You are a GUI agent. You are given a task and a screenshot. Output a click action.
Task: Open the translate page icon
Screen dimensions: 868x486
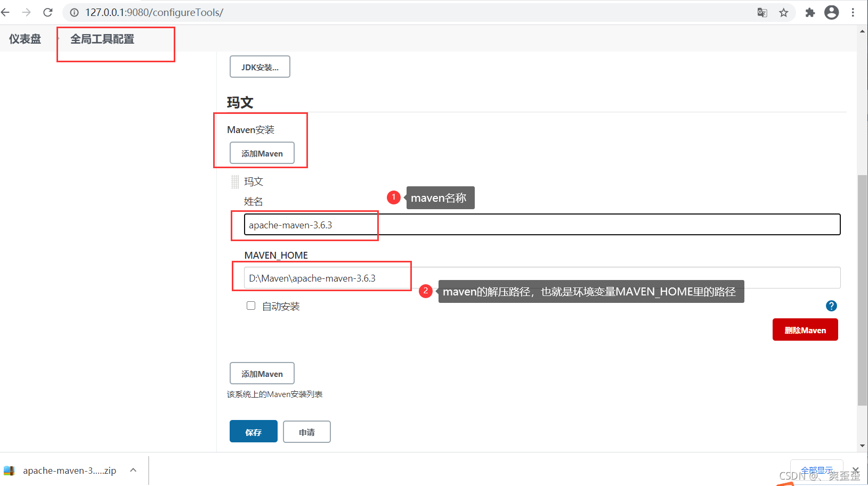click(x=762, y=12)
